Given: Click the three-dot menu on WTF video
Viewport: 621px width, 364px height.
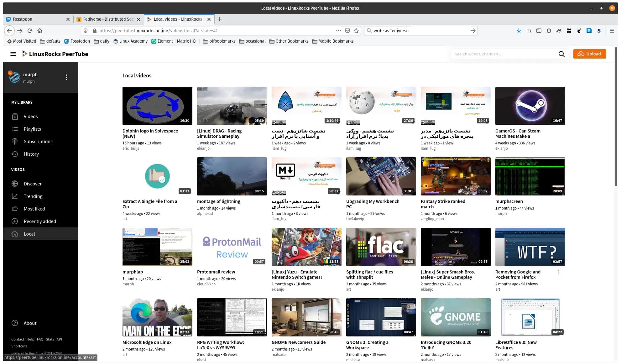Looking at the screenshot, I should tap(559, 272).
